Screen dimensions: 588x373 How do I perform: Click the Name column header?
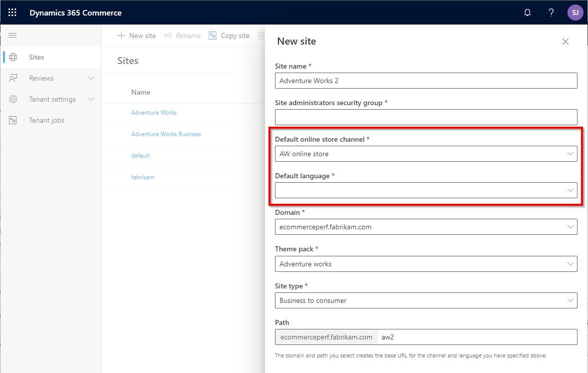coord(141,92)
